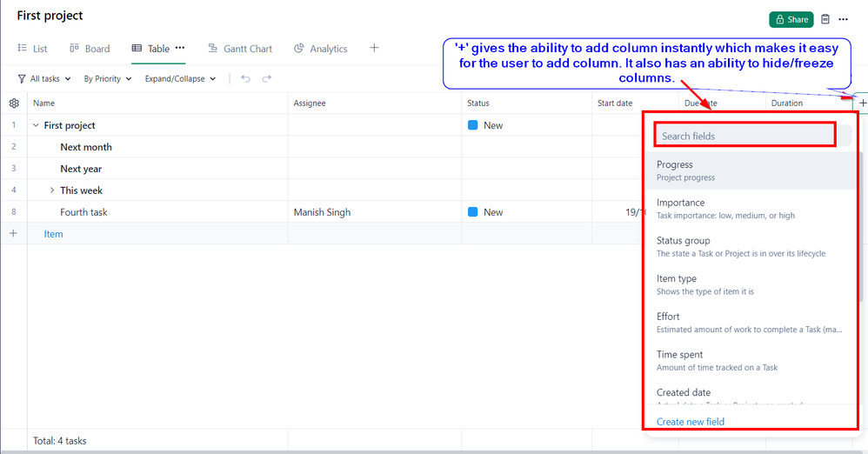Click the Search fields input box

[x=744, y=136]
